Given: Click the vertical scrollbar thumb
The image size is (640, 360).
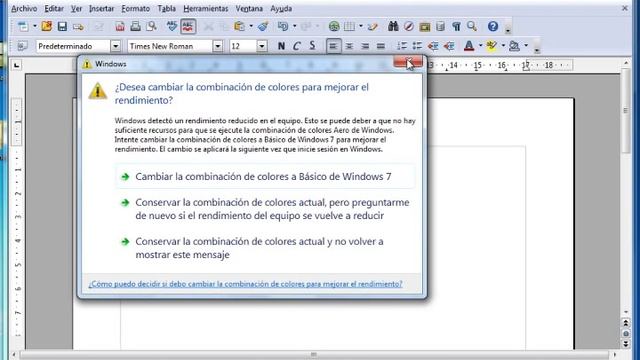Looking at the screenshot, I should pyautogui.click(x=626, y=111).
